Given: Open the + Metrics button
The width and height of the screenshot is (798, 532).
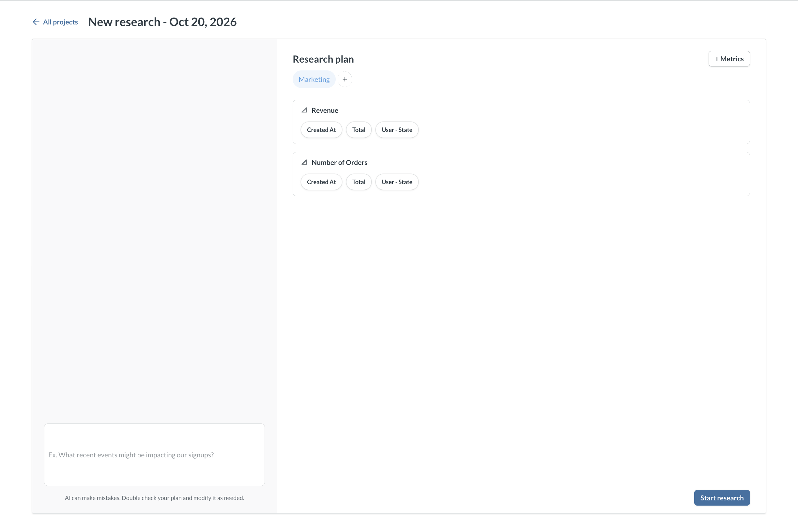Looking at the screenshot, I should (x=729, y=59).
